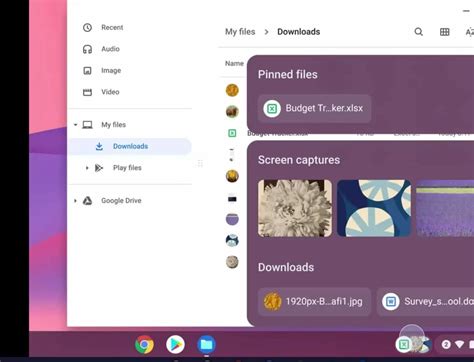Switch to thumbnail grid view

pos(445,32)
